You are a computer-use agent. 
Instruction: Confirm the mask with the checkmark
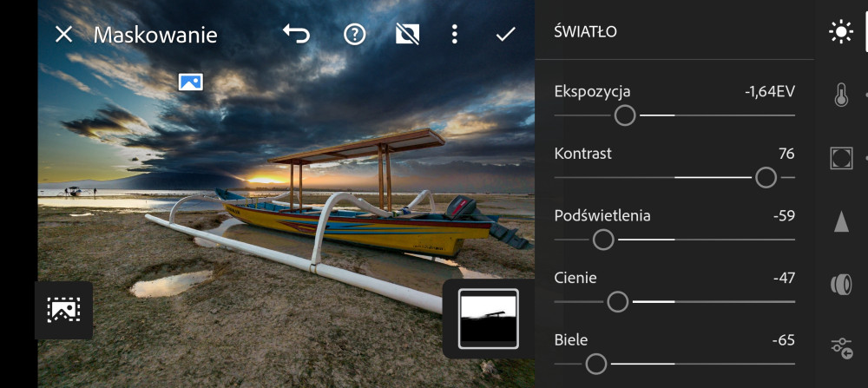click(505, 35)
